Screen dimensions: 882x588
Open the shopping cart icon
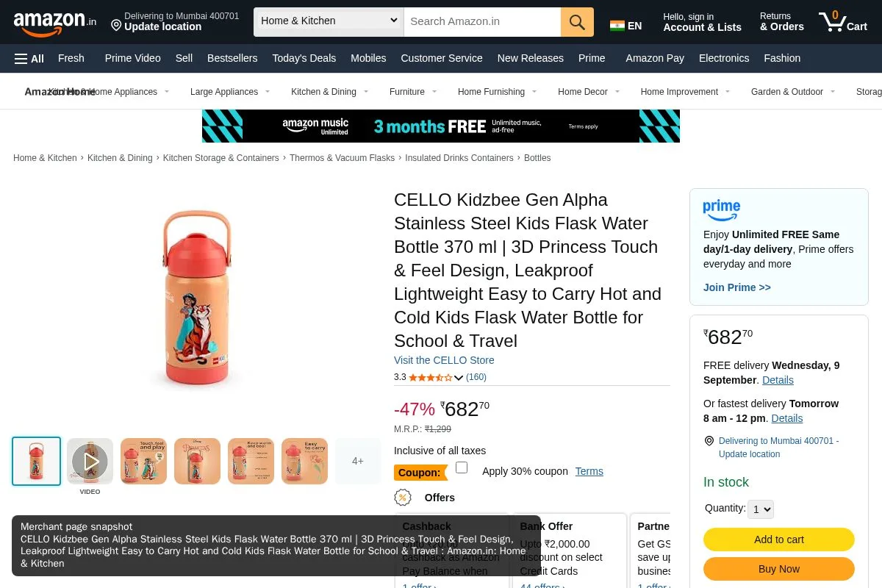point(843,21)
